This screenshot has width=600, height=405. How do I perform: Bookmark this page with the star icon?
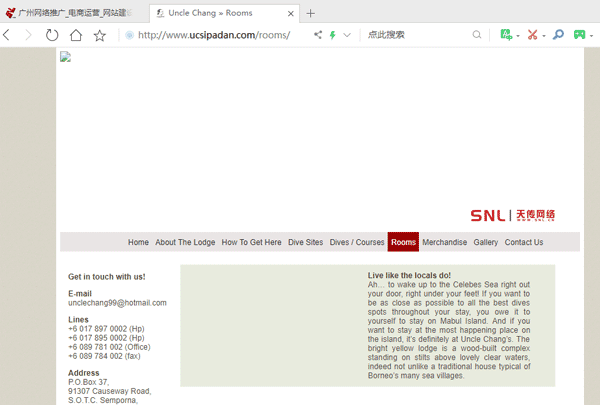(100, 35)
